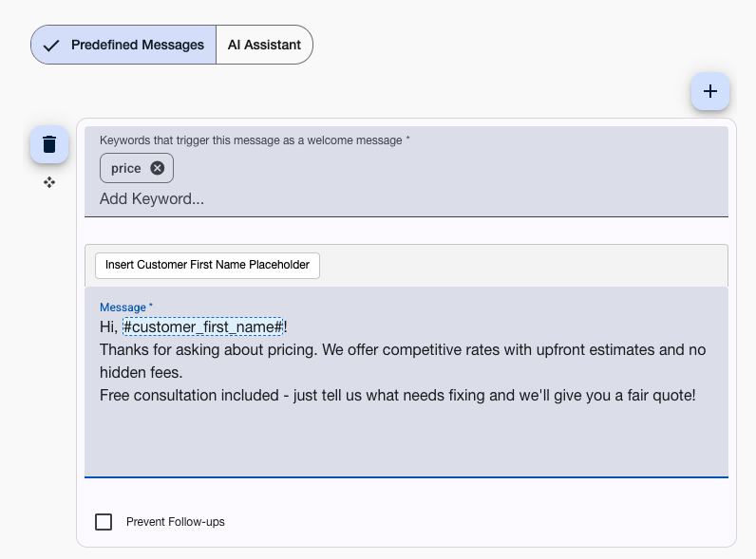This screenshot has width=756, height=559.
Task: Click the plus icon to add message
Action: point(709,91)
